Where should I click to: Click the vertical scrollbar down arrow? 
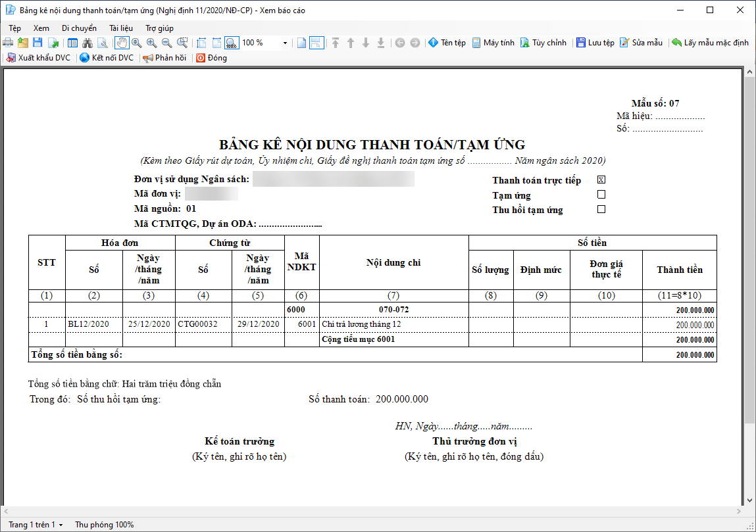coord(749,500)
